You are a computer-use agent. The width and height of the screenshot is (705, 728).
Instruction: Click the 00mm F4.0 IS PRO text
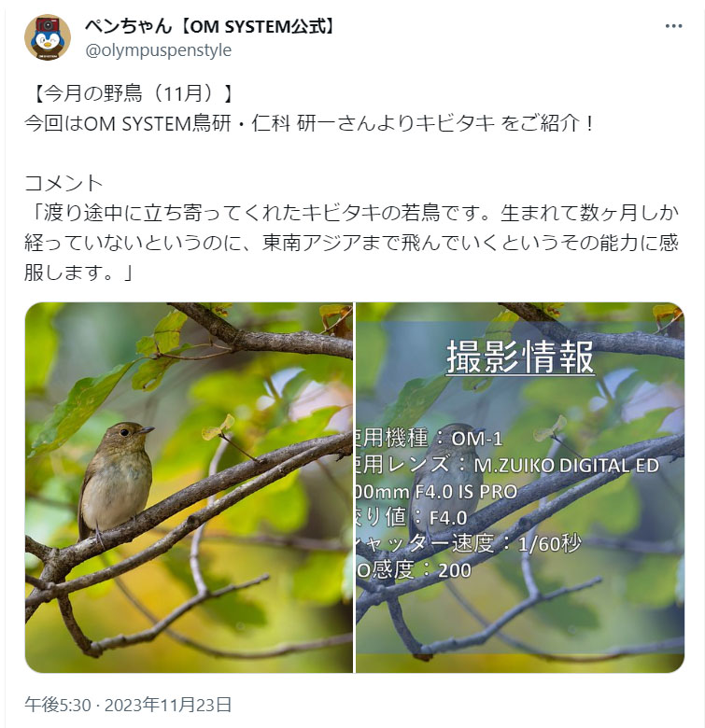(437, 492)
